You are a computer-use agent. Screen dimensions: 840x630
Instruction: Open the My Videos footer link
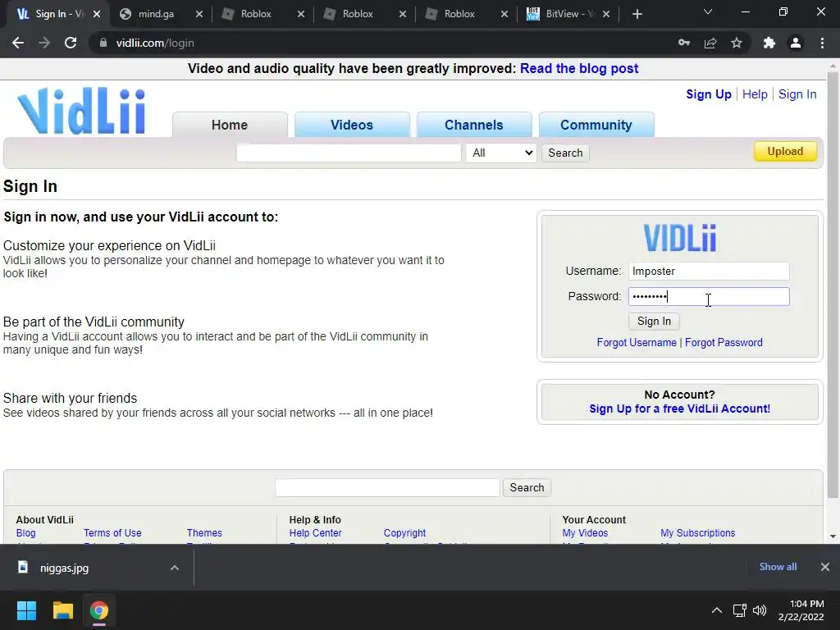point(585,533)
